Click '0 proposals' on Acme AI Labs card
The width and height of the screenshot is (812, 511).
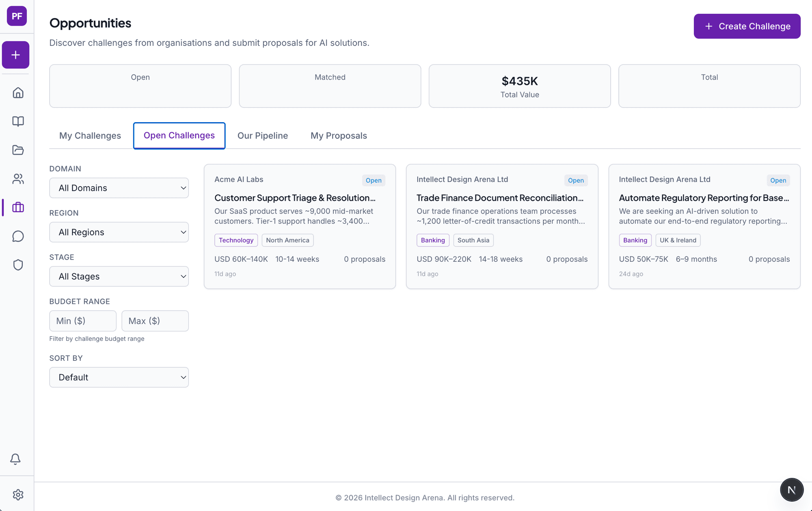click(365, 259)
